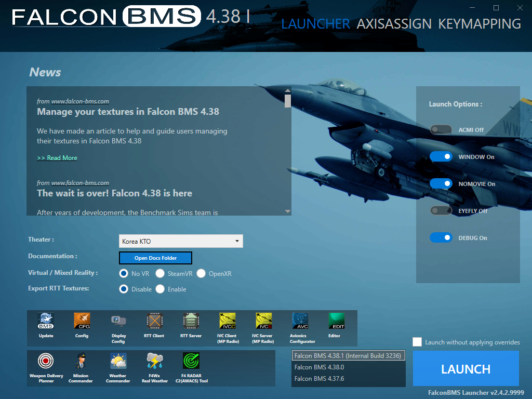Select the No VR radio button
The width and height of the screenshot is (532, 399).
[x=124, y=273]
